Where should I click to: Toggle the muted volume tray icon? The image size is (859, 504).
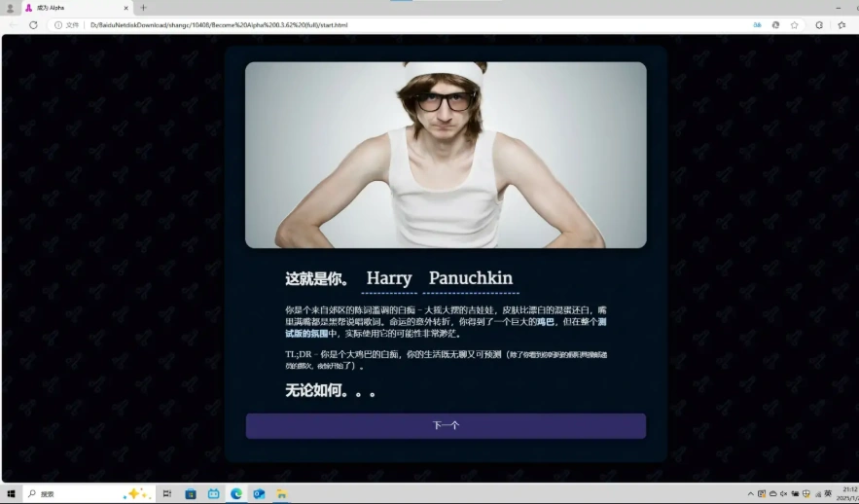[x=784, y=494]
